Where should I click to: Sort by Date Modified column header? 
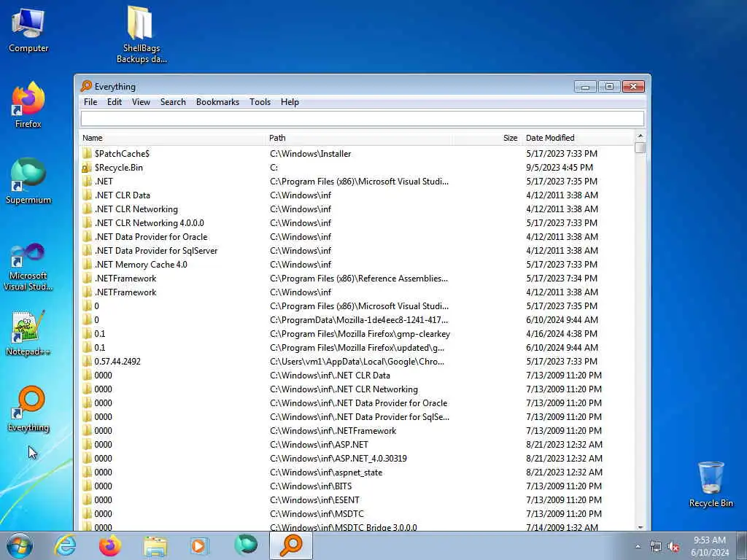[578, 138]
